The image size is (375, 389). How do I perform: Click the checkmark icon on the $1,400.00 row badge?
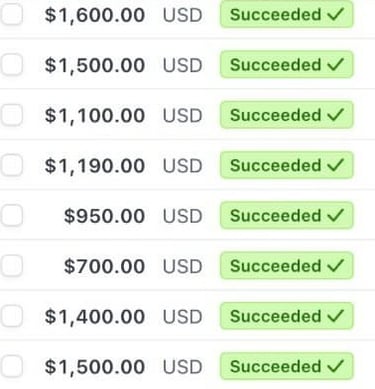(335, 316)
